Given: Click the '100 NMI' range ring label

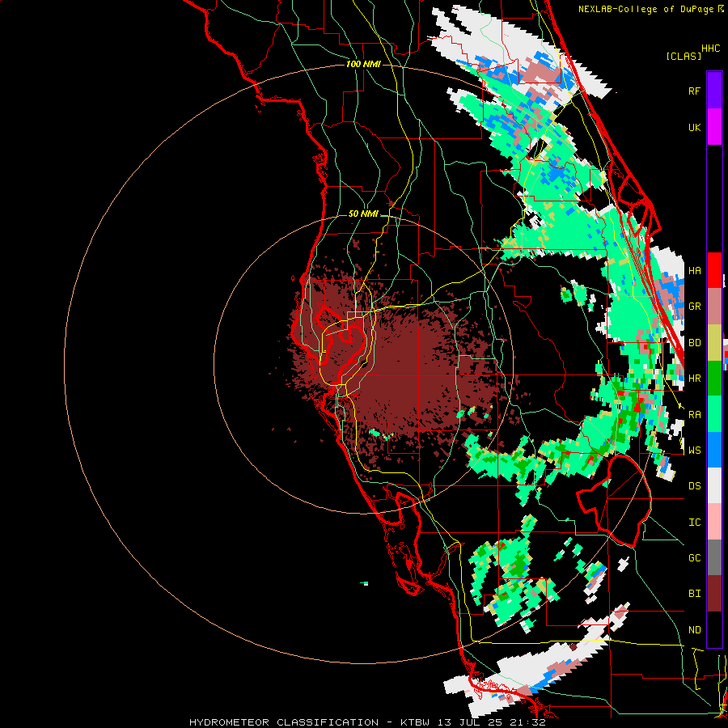Looking at the screenshot, I should click(363, 64).
